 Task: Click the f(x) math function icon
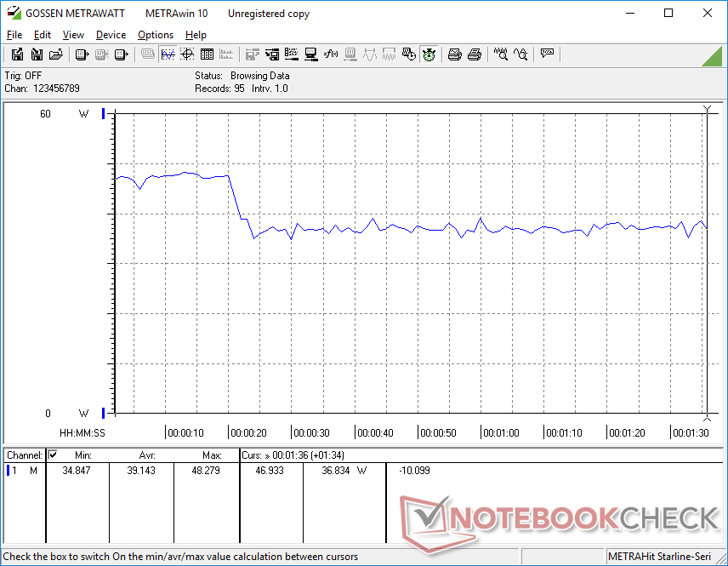[x=331, y=54]
